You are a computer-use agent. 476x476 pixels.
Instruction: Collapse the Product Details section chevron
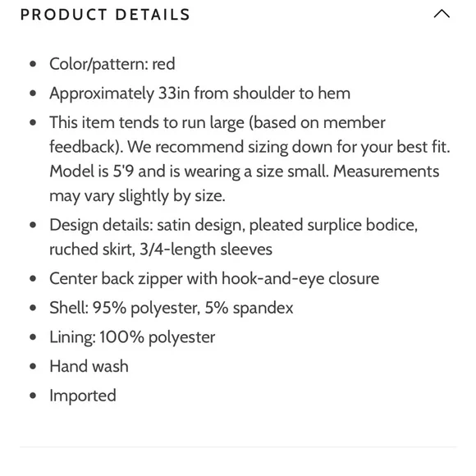coord(442,14)
